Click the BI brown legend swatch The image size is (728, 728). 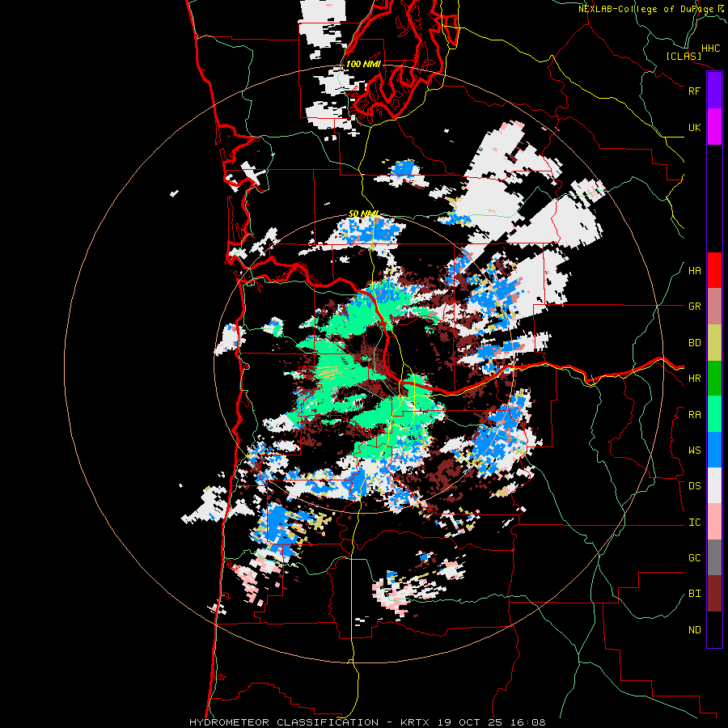[x=714, y=594]
